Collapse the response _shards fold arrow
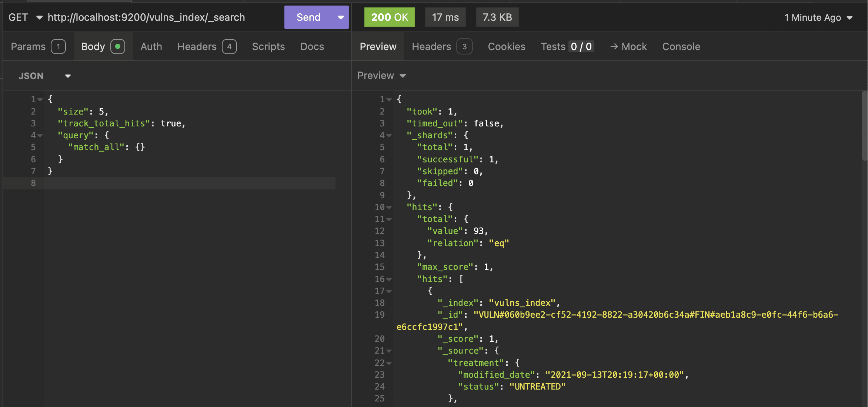 pyautogui.click(x=389, y=136)
